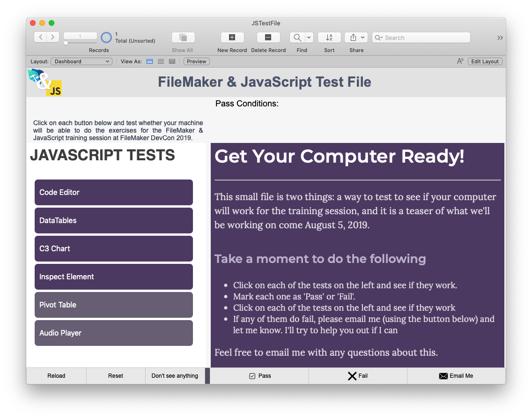Run the Code Editor test
The height and width of the screenshot is (419, 532).
[114, 192]
